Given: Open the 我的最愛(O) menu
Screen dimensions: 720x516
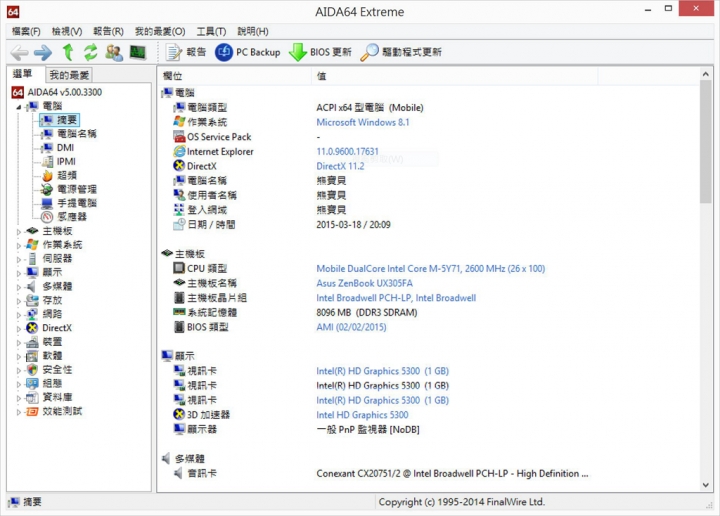Looking at the screenshot, I should coord(160,31).
